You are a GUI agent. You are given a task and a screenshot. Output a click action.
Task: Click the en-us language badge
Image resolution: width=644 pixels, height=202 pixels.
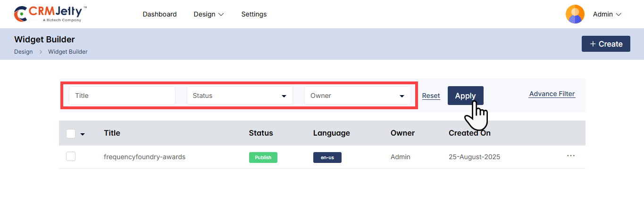[327, 157]
